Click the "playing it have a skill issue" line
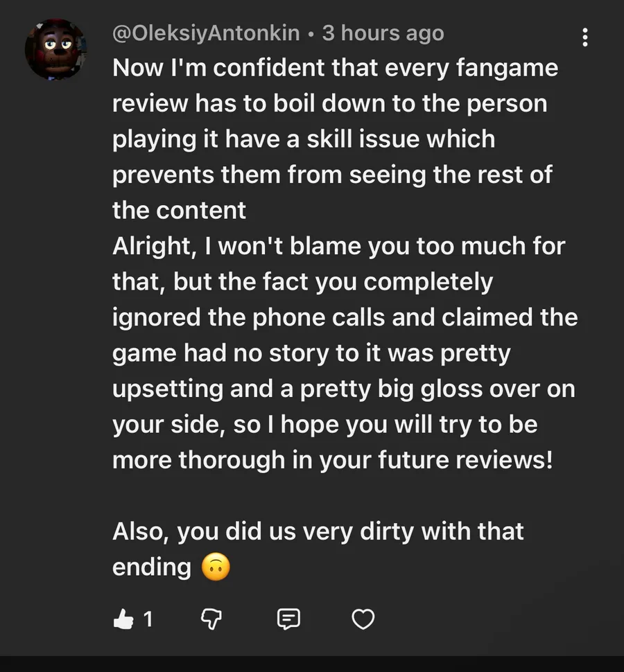The image size is (624, 672). [304, 139]
